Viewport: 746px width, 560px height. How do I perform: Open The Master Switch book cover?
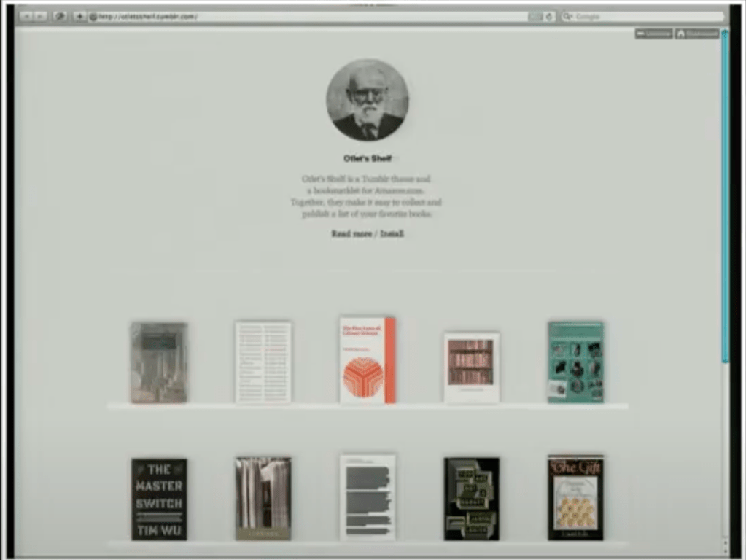159,499
